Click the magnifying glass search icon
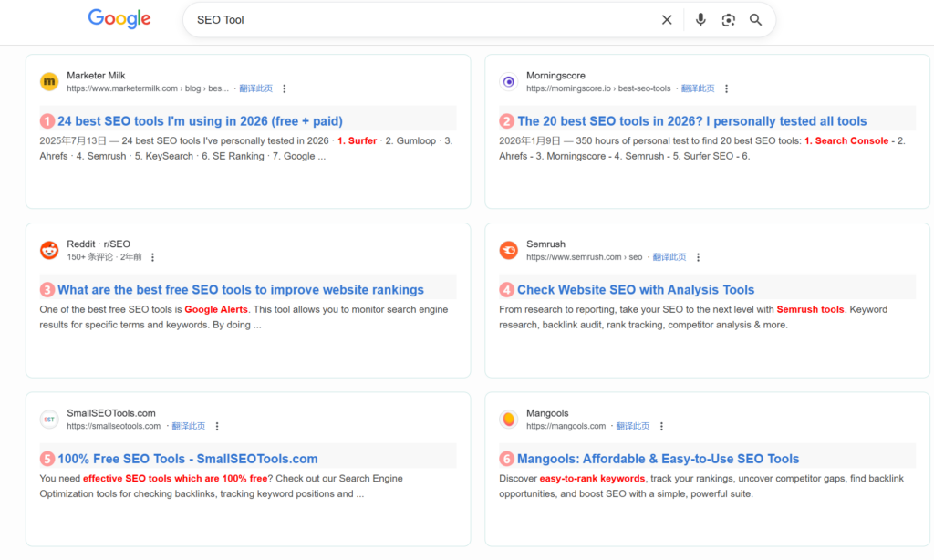Viewport: 934px width, 560px height. [755, 20]
